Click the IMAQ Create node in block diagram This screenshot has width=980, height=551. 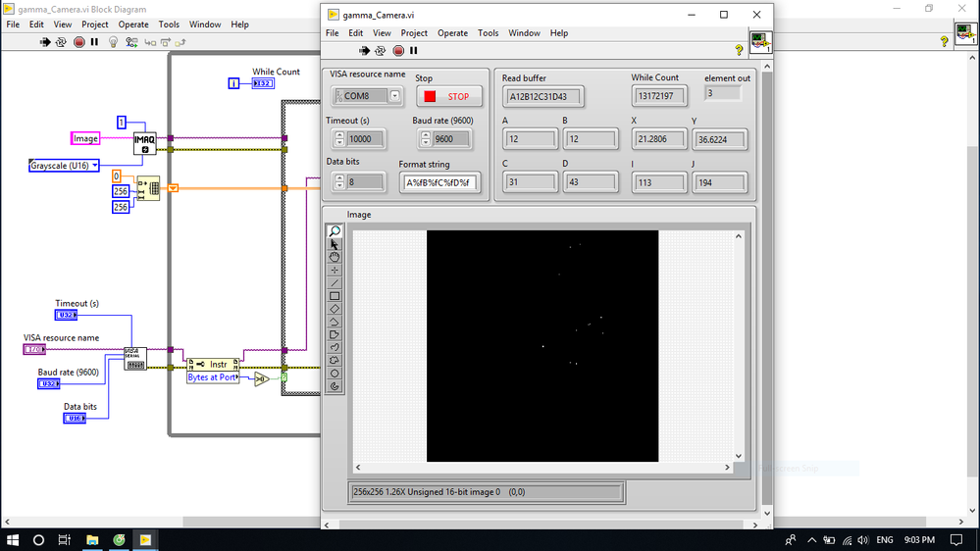144,144
